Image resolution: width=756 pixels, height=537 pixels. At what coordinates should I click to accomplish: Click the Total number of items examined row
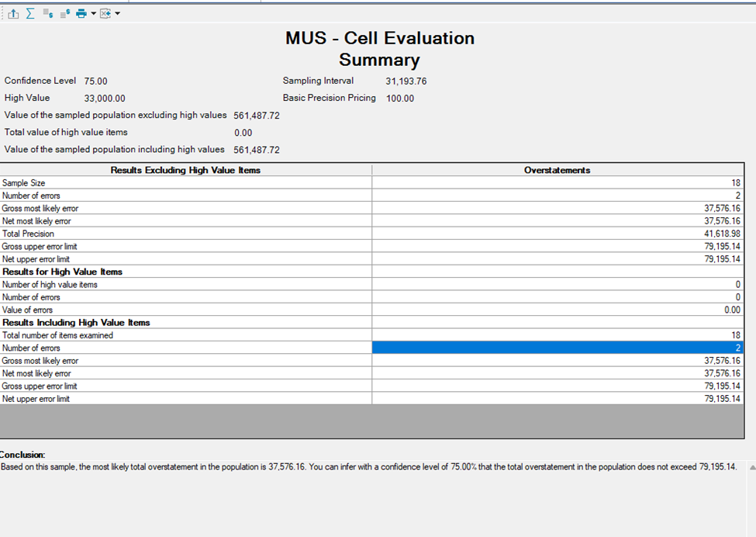point(186,335)
